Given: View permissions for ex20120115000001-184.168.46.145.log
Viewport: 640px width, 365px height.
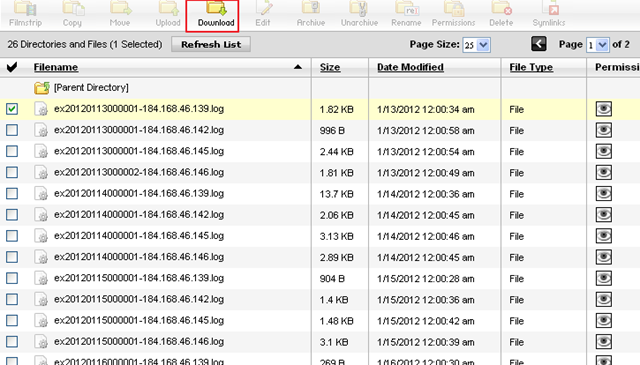Looking at the screenshot, I should [x=604, y=320].
